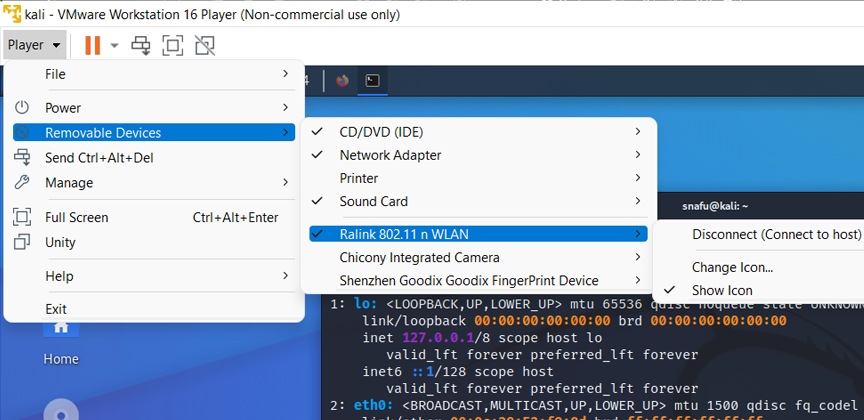The height and width of the screenshot is (420, 864).
Task: Select the Printer device entry
Action: click(478, 178)
